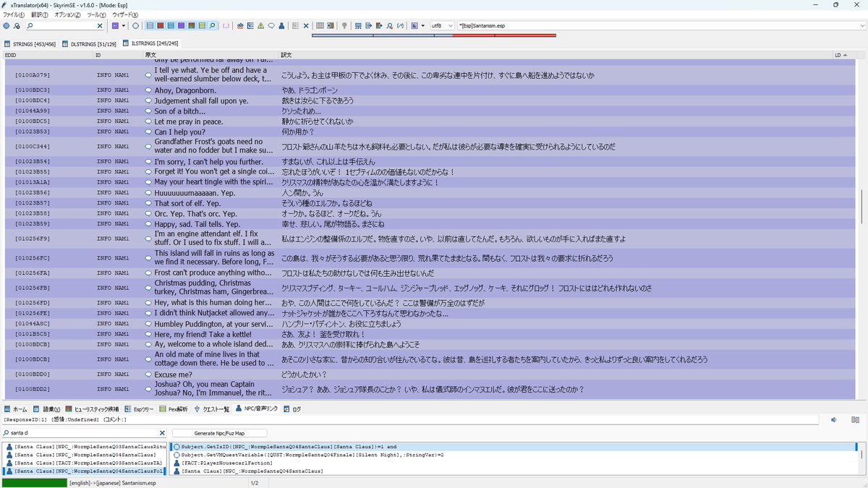Viewport: 868px width, 488px height.
Task: Toggle the white list filter button
Action: point(150,25)
